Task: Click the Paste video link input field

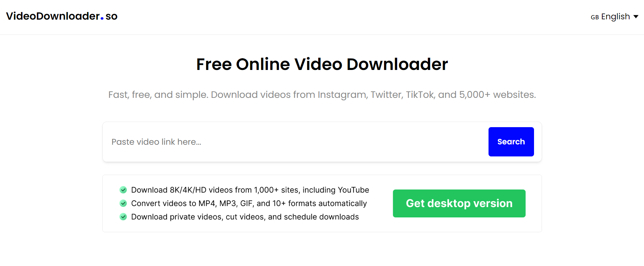Action: (296, 142)
